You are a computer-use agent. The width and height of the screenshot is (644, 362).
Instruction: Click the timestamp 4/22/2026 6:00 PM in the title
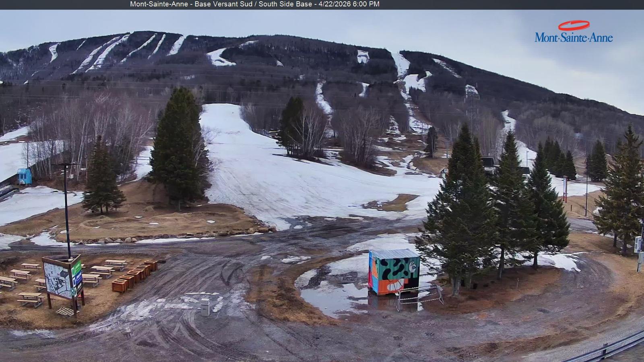click(349, 4)
